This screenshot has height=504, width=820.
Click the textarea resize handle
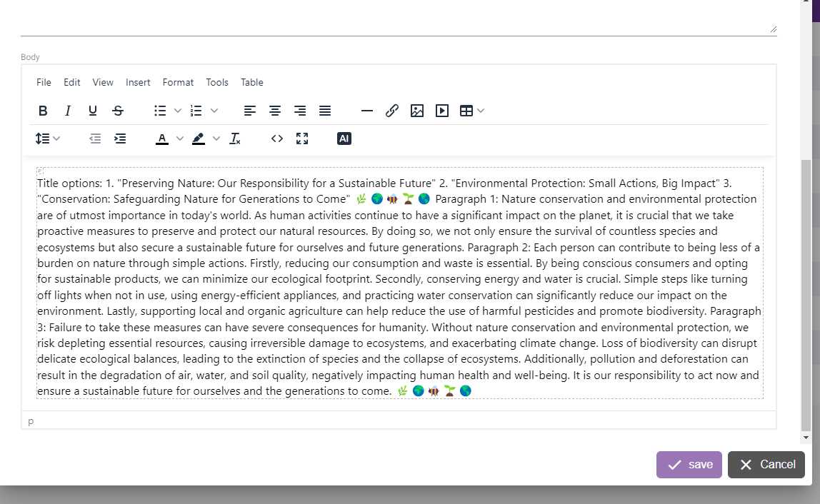(x=773, y=30)
